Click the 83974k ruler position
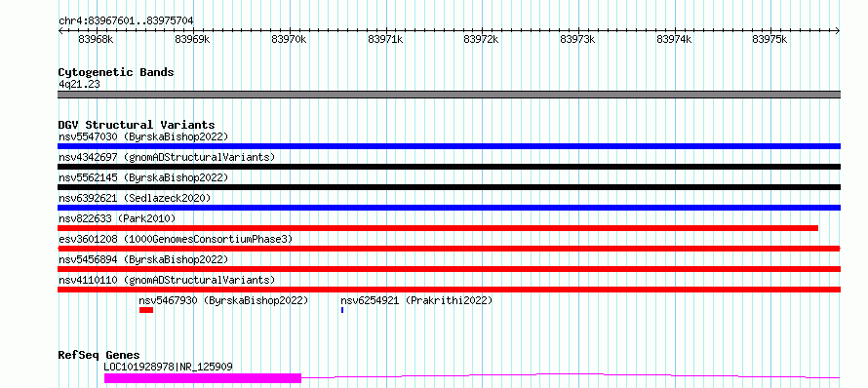This screenshot has height=388, width=868. 674,39
